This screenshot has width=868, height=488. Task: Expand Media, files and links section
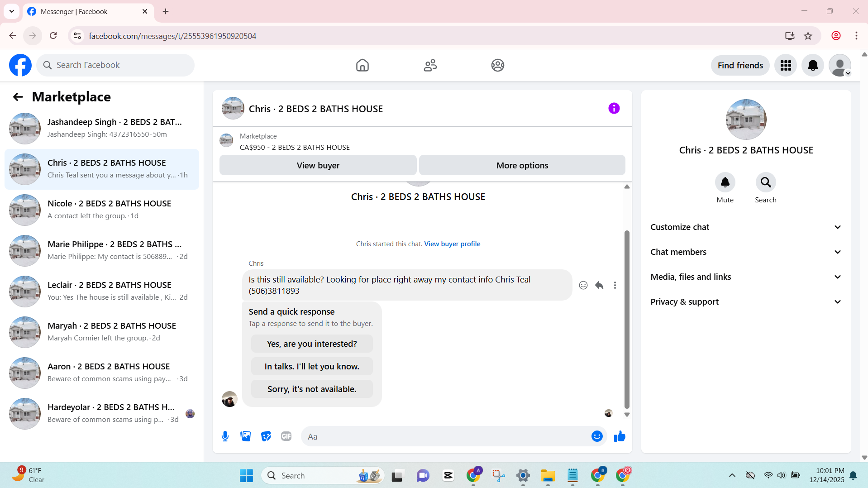click(x=746, y=277)
